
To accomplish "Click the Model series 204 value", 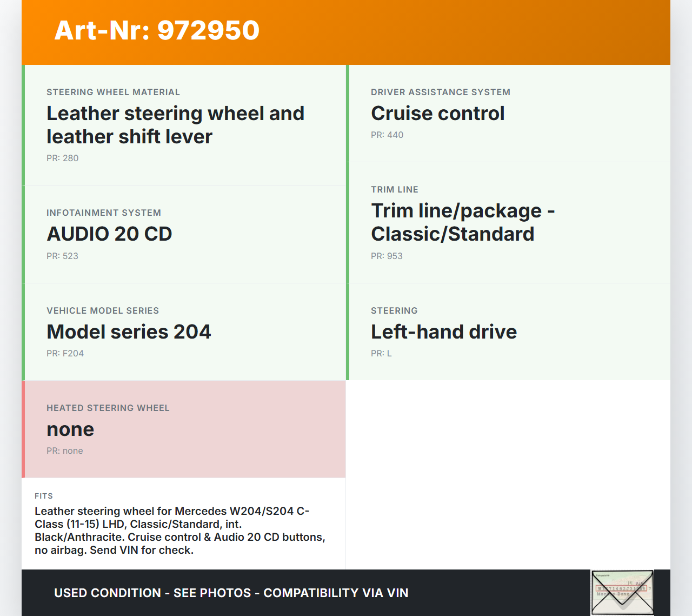I will (129, 332).
